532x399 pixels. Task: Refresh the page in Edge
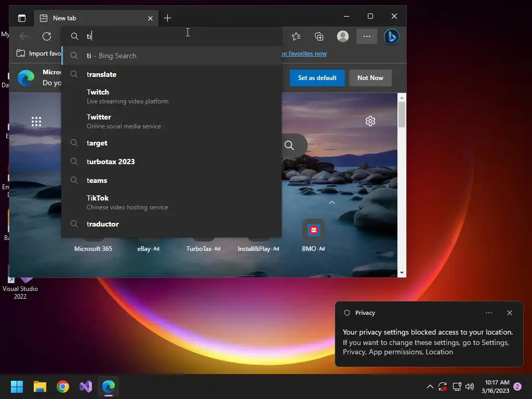[47, 36]
